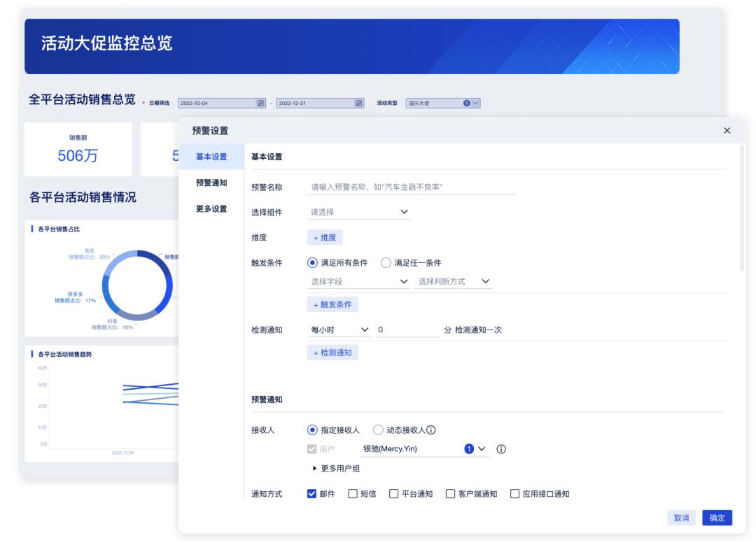Select the 动态接收人 radio option
Image resolution: width=756 pixels, height=545 pixels.
click(377, 430)
